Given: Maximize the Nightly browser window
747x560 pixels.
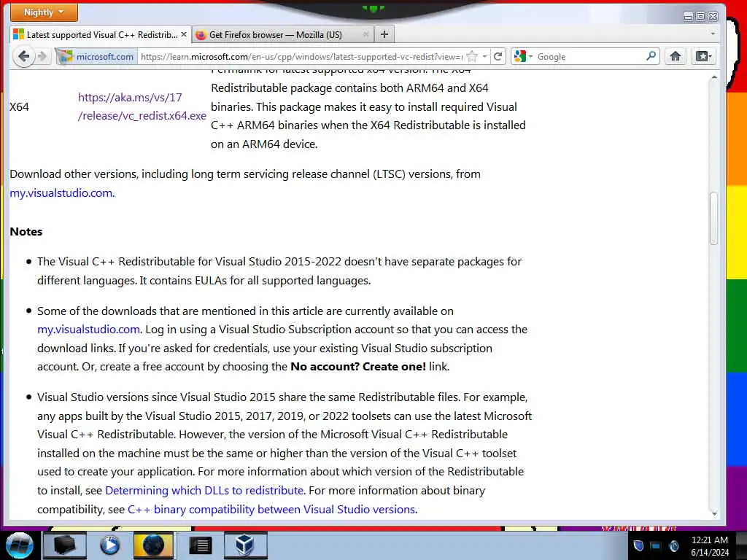Looking at the screenshot, I should coord(701,17).
